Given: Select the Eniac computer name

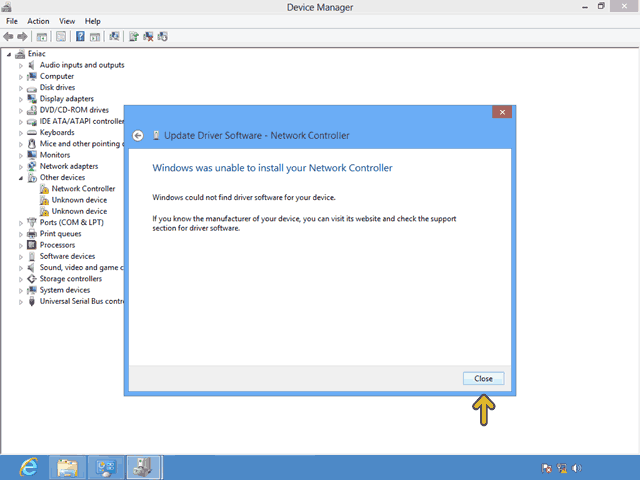Looking at the screenshot, I should click(x=36, y=54).
